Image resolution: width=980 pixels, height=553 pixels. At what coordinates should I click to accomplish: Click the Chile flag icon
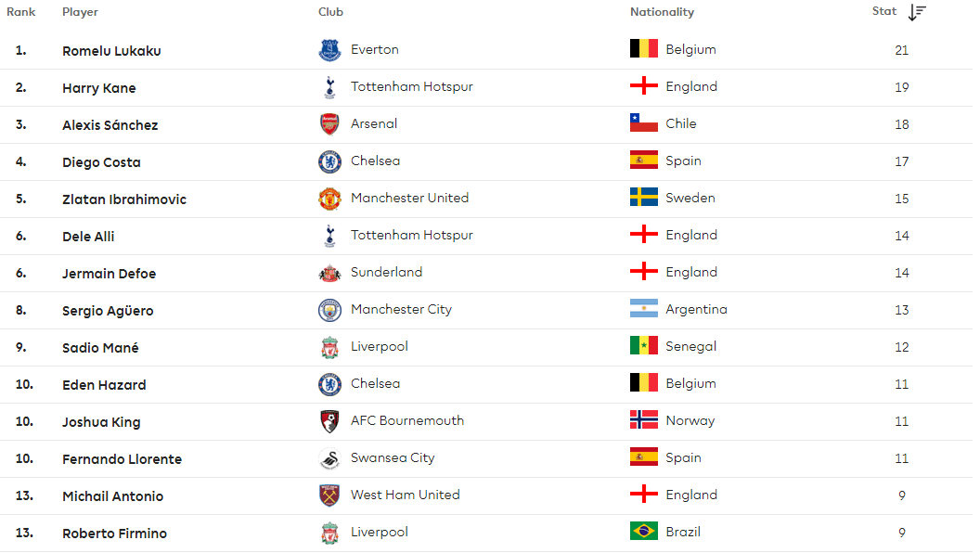pos(643,123)
